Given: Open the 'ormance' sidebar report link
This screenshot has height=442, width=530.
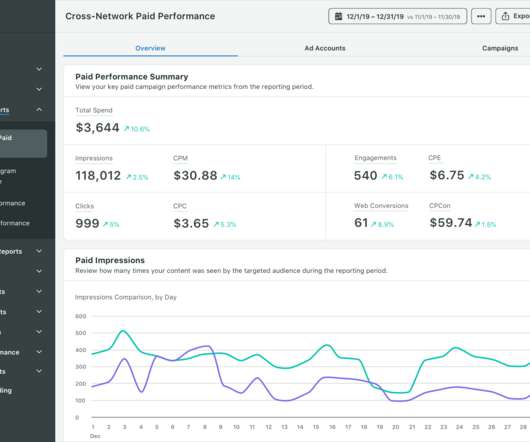Looking at the screenshot, I should [13, 203].
